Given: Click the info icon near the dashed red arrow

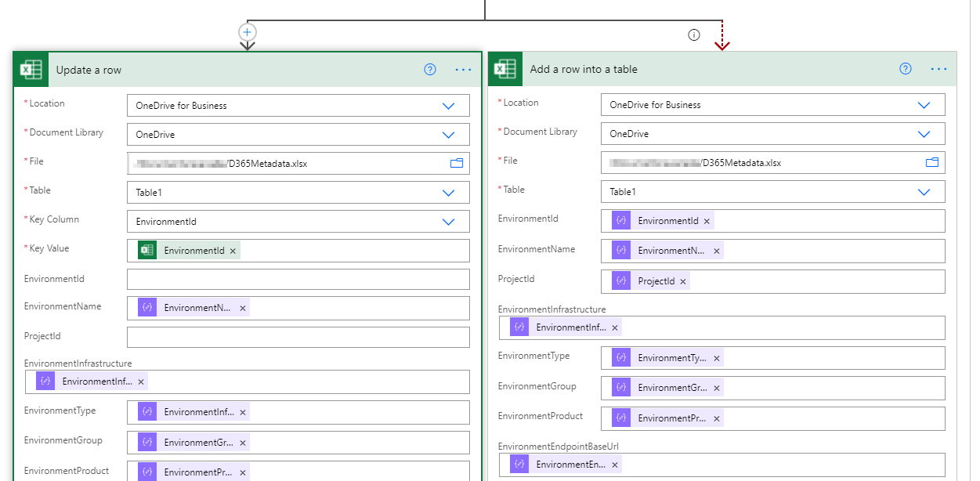Looking at the screenshot, I should [693, 34].
